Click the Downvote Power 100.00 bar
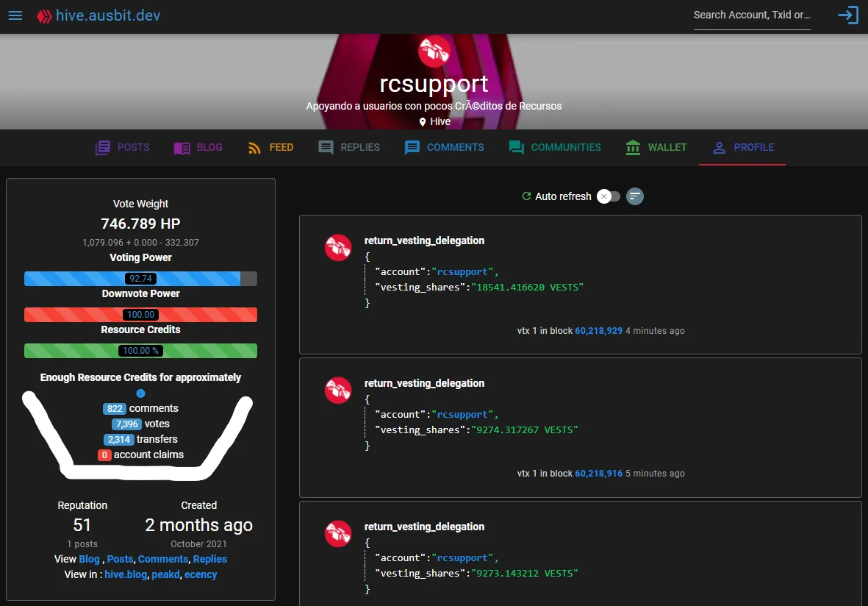This screenshot has height=606, width=868. tap(140, 315)
